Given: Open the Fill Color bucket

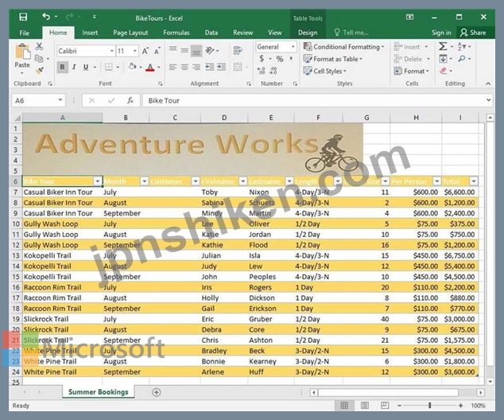Looking at the screenshot, I should point(132,67).
